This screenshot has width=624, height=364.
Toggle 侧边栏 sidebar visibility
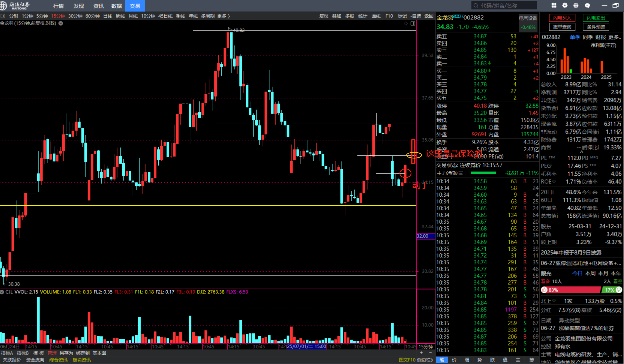(425, 360)
